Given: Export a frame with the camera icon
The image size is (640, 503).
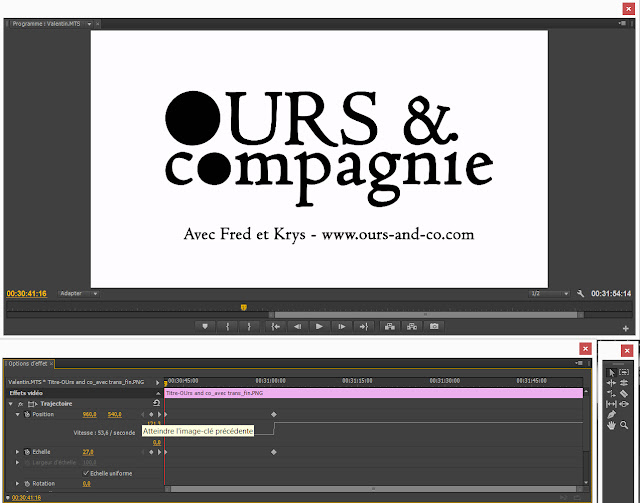Looking at the screenshot, I should click(434, 326).
